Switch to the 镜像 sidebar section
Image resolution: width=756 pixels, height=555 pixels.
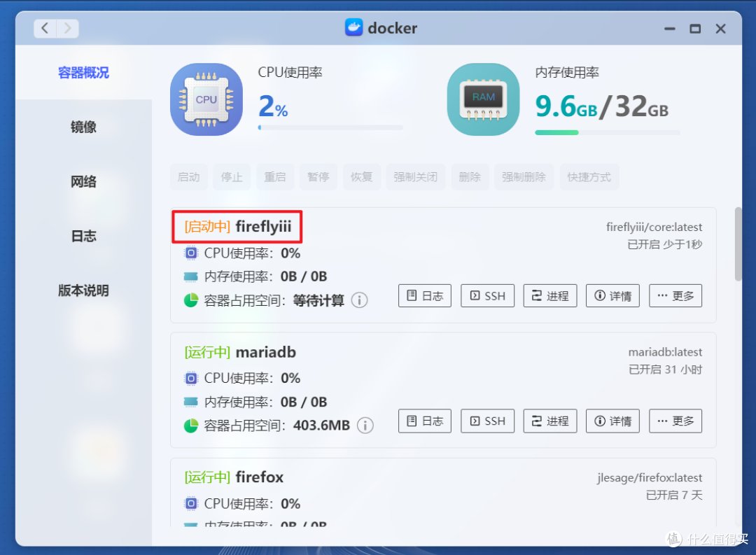pos(83,127)
